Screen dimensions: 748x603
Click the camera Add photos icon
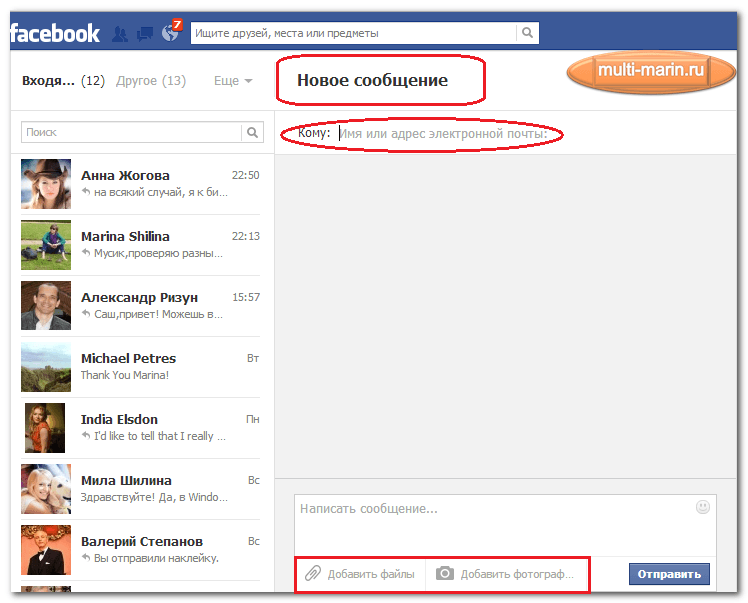click(445, 573)
